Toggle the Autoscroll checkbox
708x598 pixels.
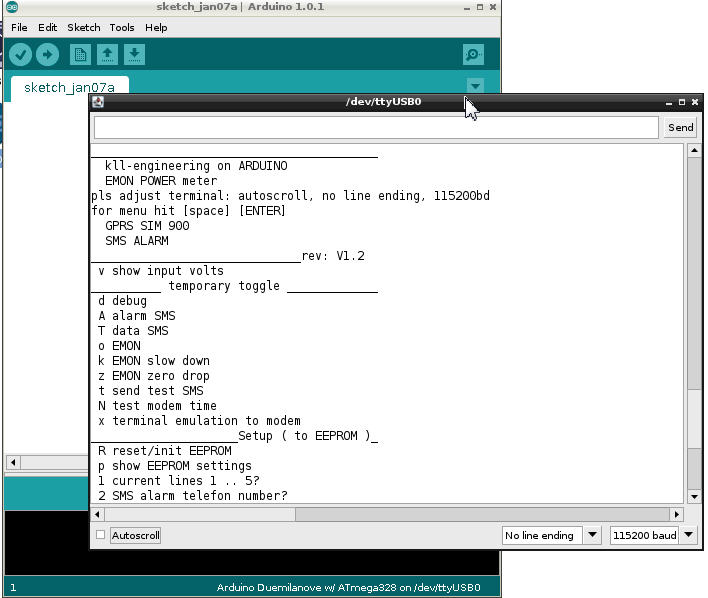[x=100, y=535]
